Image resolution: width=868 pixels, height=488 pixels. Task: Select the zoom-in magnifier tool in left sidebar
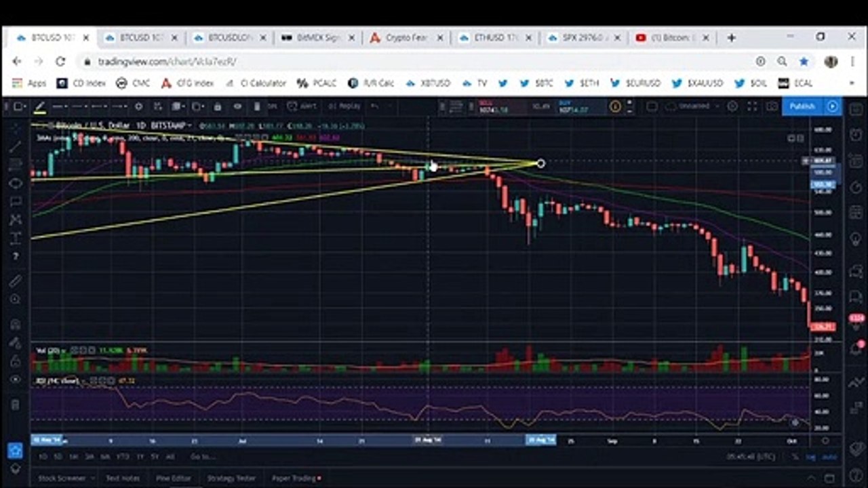16,299
